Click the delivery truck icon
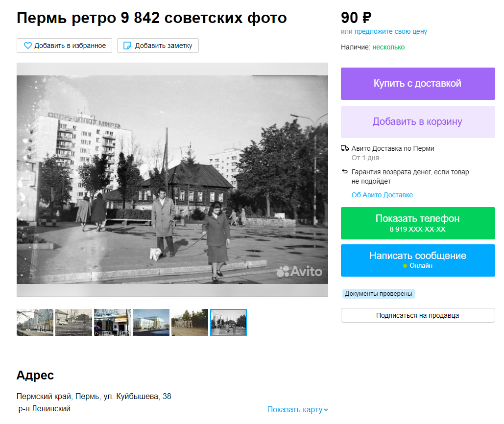504x424 pixels. tap(345, 148)
